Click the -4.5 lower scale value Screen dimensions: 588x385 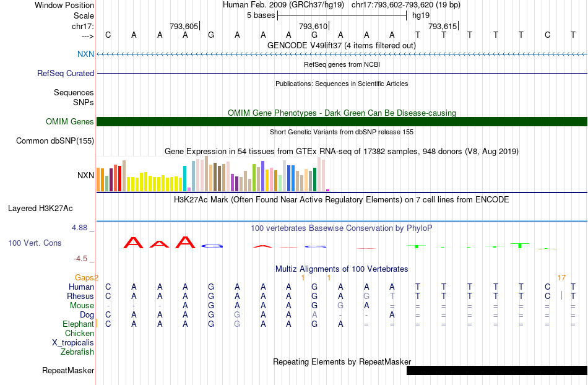click(80, 259)
